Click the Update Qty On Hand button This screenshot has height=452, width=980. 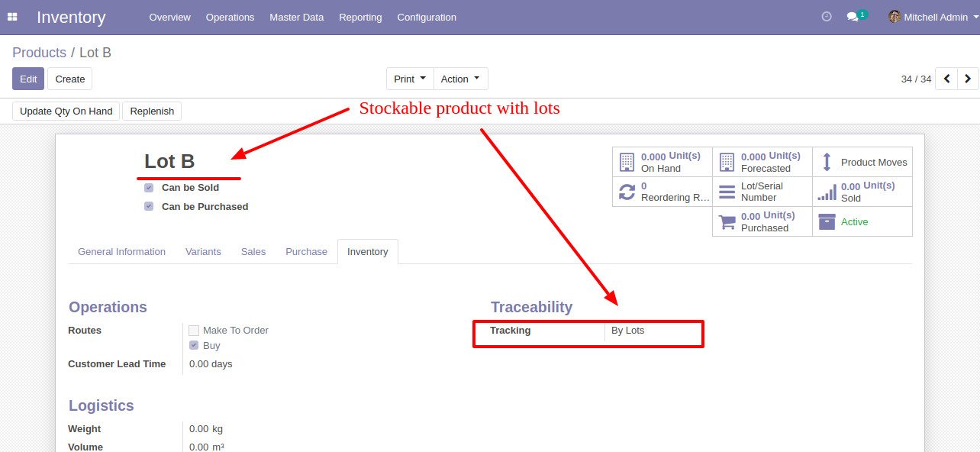(x=66, y=111)
